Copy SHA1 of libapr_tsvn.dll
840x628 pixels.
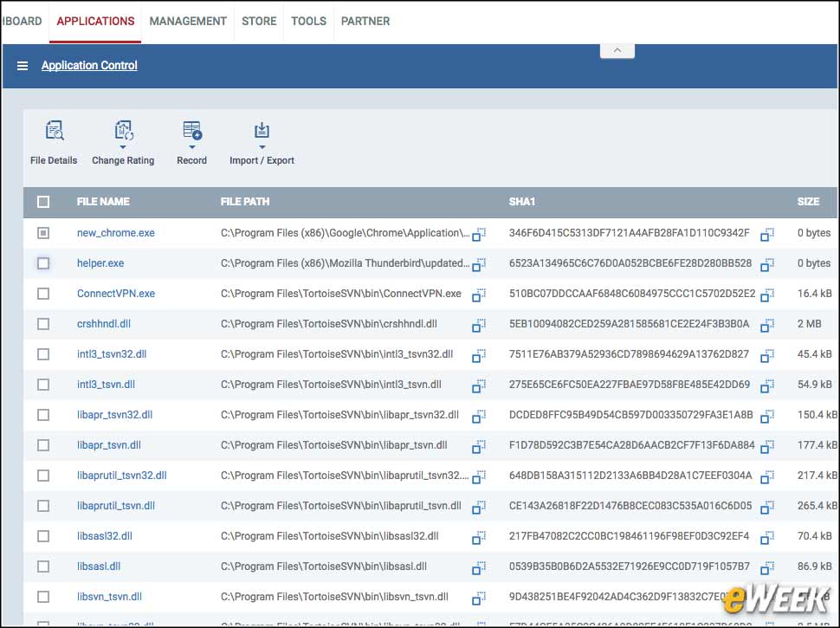pos(767,446)
